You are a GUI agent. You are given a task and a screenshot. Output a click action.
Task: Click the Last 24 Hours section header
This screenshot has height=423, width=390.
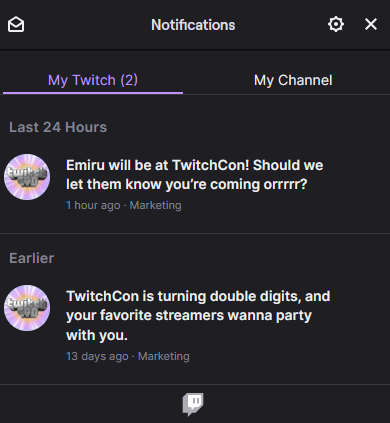(x=58, y=127)
